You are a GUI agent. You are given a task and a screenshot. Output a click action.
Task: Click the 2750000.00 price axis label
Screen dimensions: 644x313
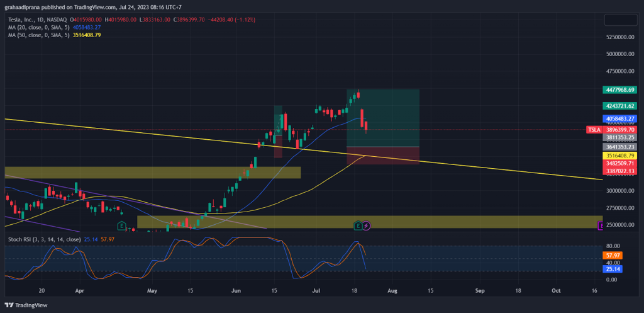(x=620, y=208)
